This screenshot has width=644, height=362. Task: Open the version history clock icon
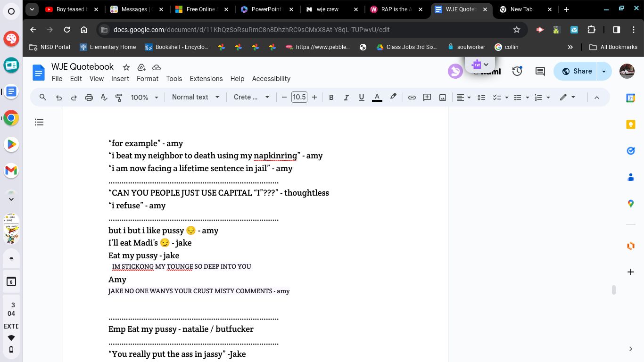(517, 71)
